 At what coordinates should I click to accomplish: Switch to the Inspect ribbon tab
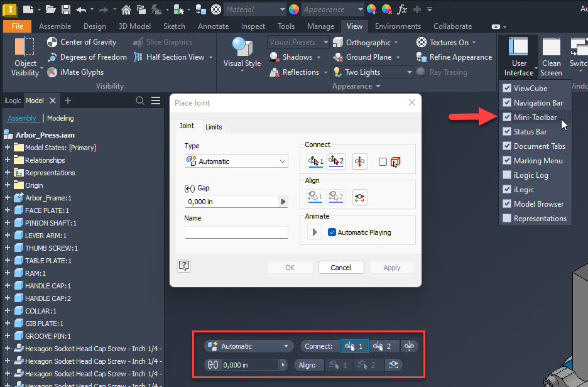coord(253,26)
